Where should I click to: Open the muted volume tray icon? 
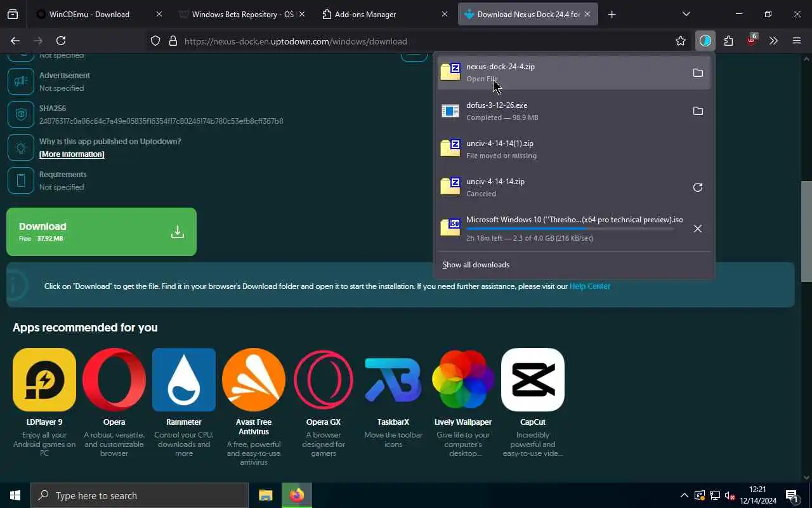pos(730,495)
